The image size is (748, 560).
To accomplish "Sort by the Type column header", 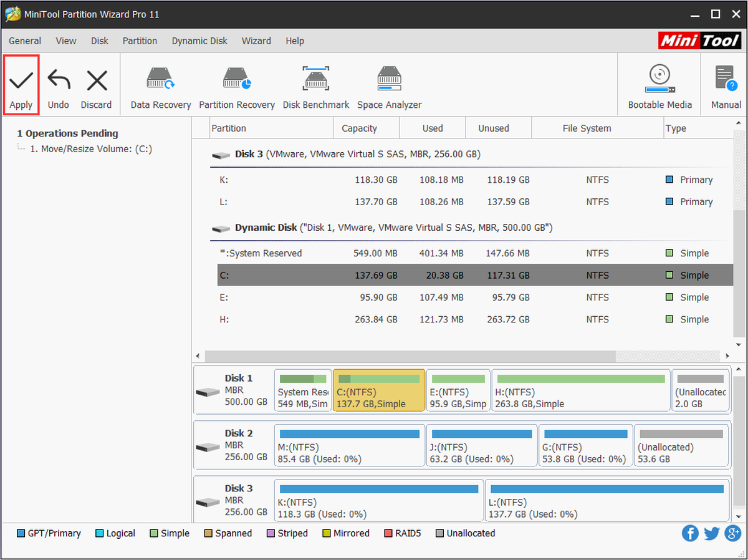I will click(x=698, y=128).
